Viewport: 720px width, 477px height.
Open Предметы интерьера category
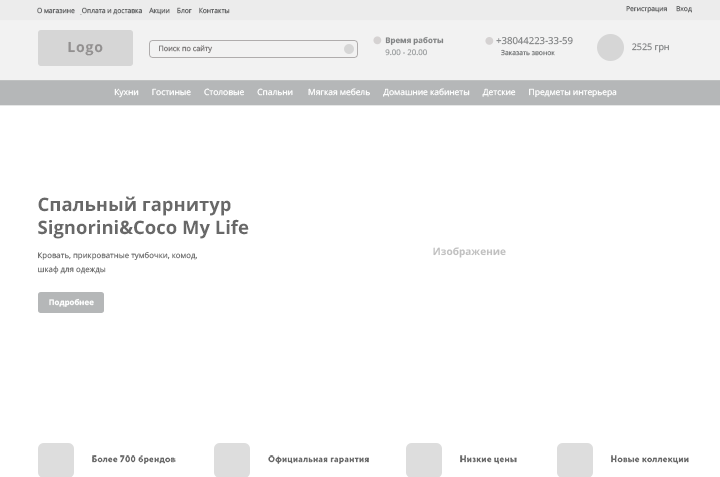coord(572,92)
